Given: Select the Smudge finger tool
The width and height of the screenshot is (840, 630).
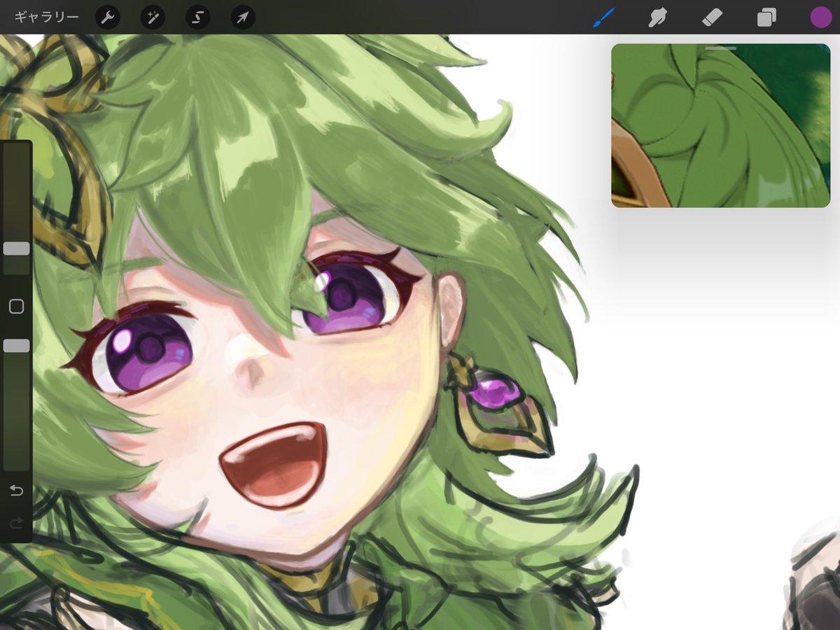Looking at the screenshot, I should 657,17.
